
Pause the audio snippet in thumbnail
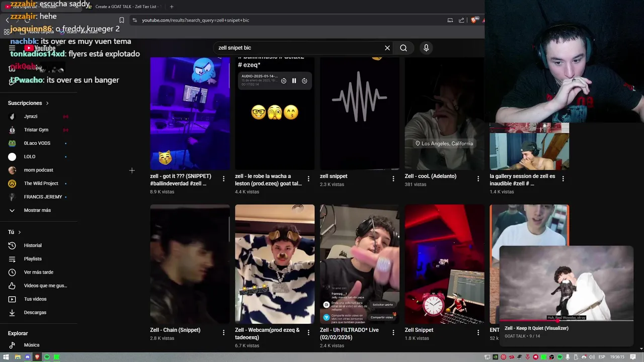click(294, 80)
